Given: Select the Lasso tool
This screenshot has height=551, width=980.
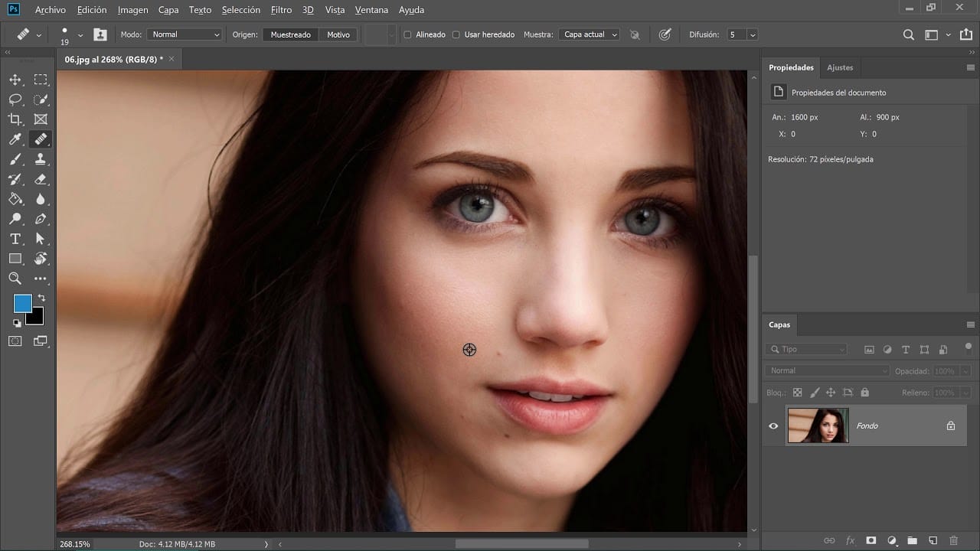Looking at the screenshot, I should pos(15,99).
